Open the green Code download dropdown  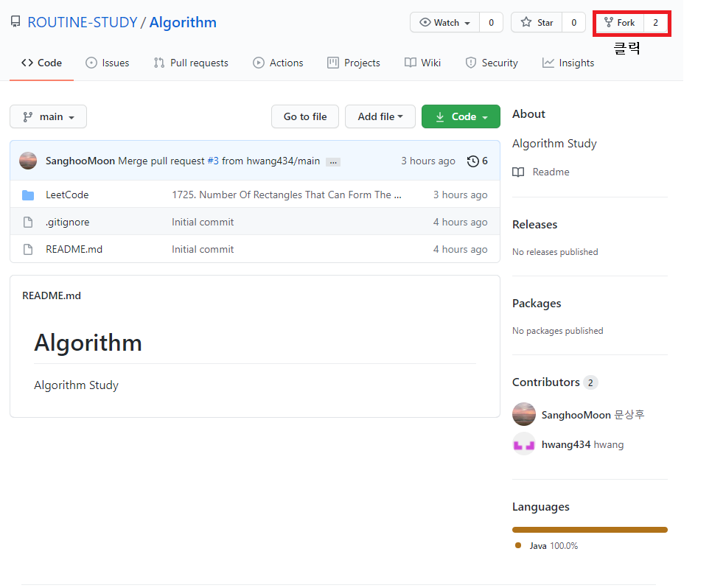461,116
